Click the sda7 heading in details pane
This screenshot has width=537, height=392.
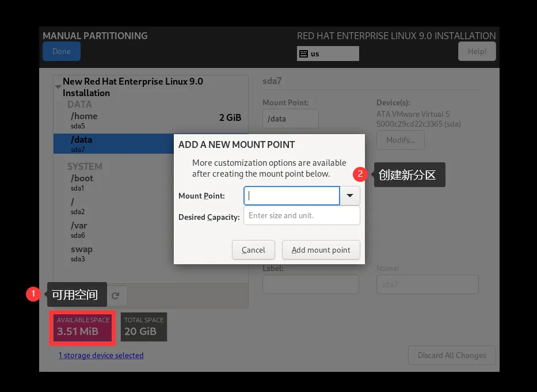point(272,81)
